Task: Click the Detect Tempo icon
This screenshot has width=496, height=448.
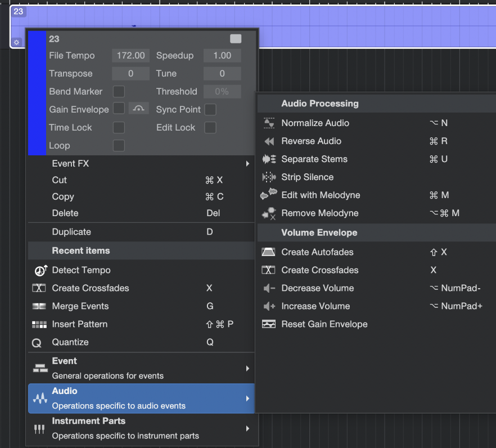Action: pyautogui.click(x=40, y=270)
